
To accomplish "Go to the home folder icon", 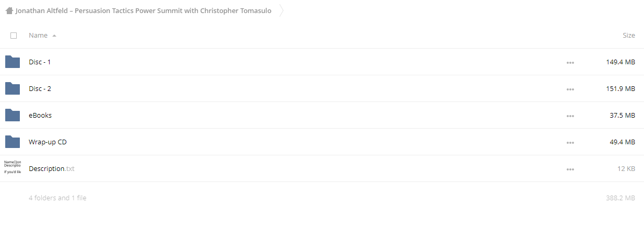I will 9,10.
